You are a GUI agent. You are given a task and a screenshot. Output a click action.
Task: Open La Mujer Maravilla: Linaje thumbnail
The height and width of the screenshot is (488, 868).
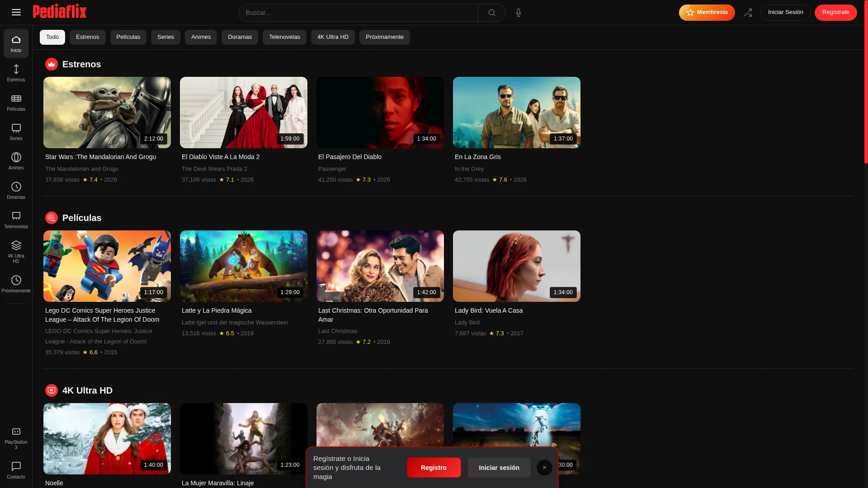[244, 439]
